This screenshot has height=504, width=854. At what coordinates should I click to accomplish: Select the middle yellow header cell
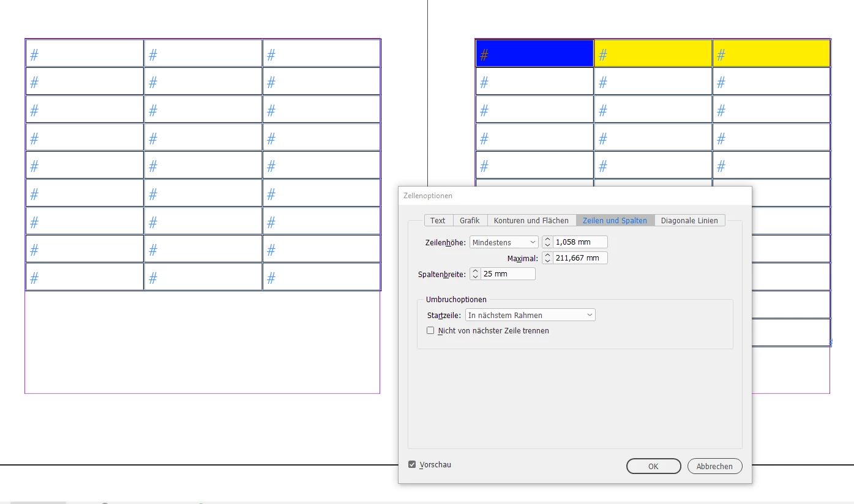[x=653, y=53]
